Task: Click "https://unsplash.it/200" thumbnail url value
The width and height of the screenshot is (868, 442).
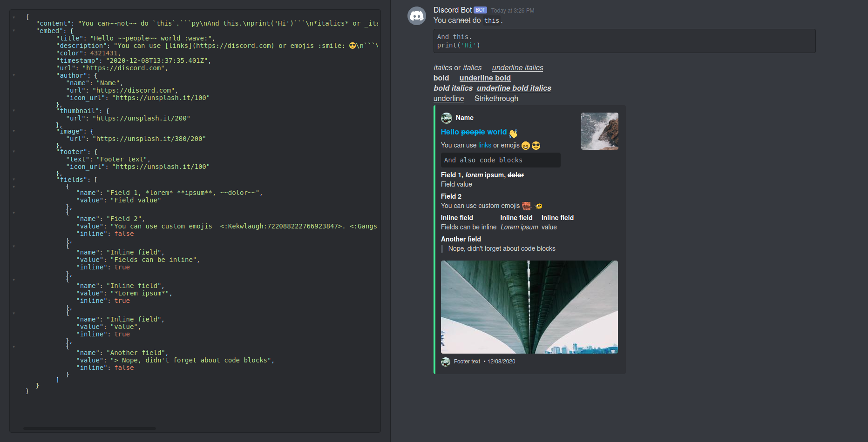Action: pyautogui.click(x=142, y=118)
